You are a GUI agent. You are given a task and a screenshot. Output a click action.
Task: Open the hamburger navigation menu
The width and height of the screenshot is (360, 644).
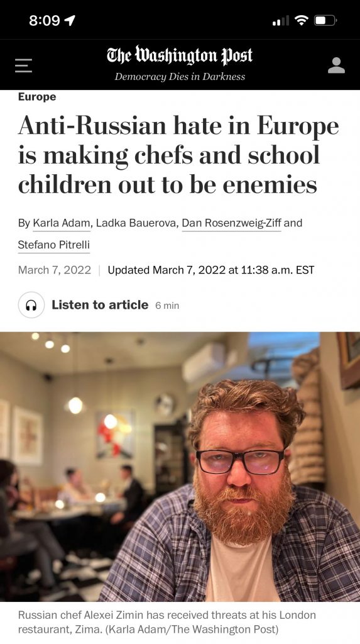[23, 65]
